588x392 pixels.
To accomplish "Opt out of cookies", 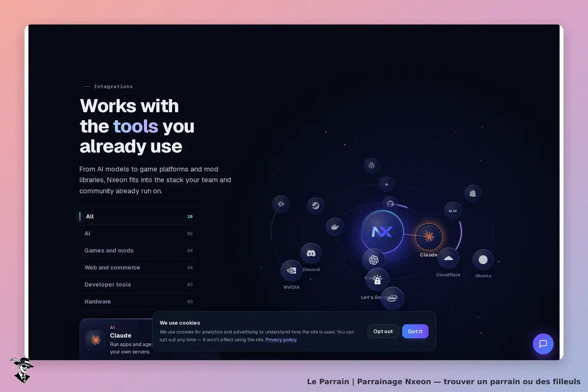I will 383,331.
